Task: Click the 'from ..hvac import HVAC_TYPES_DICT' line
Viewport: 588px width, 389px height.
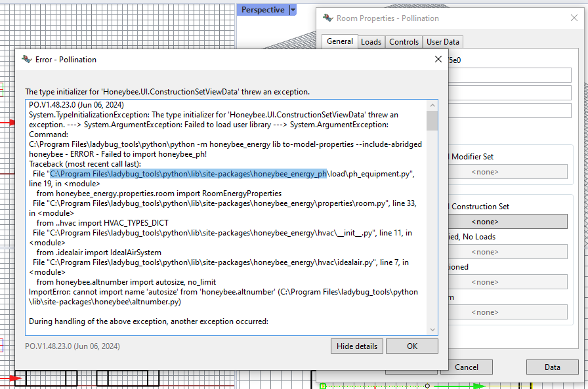Action: 102,223
